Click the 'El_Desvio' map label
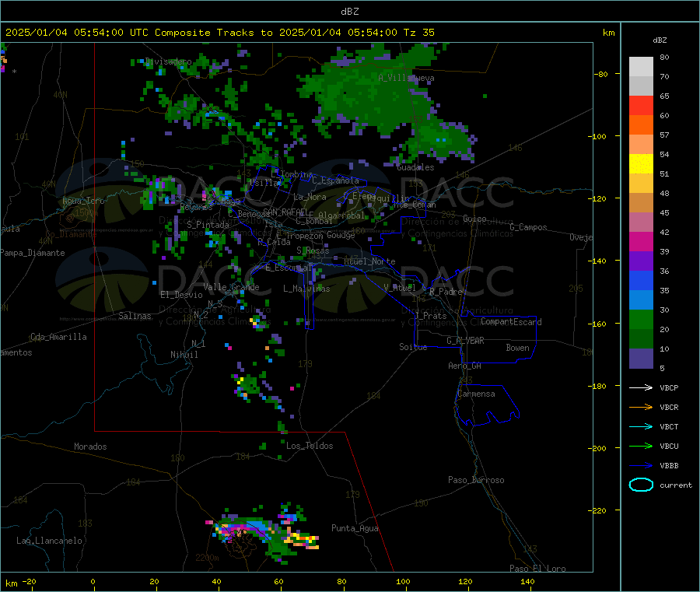700x592 pixels. pyautogui.click(x=181, y=295)
